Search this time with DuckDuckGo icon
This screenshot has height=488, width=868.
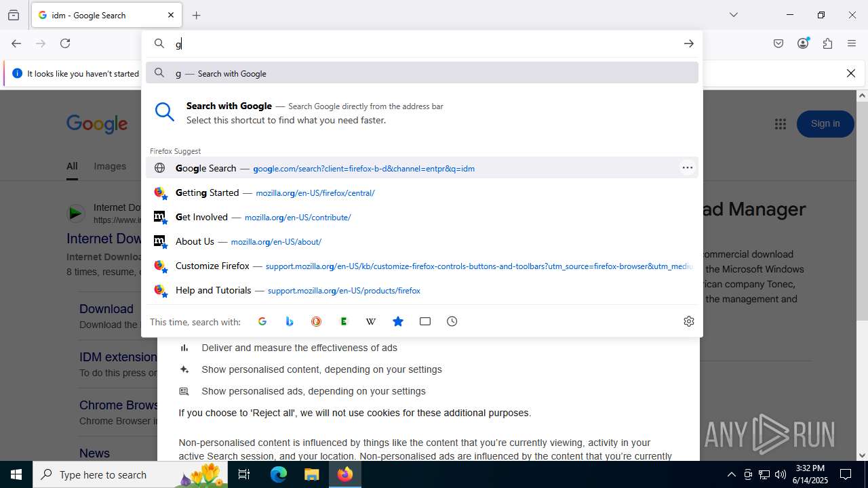coord(317,321)
